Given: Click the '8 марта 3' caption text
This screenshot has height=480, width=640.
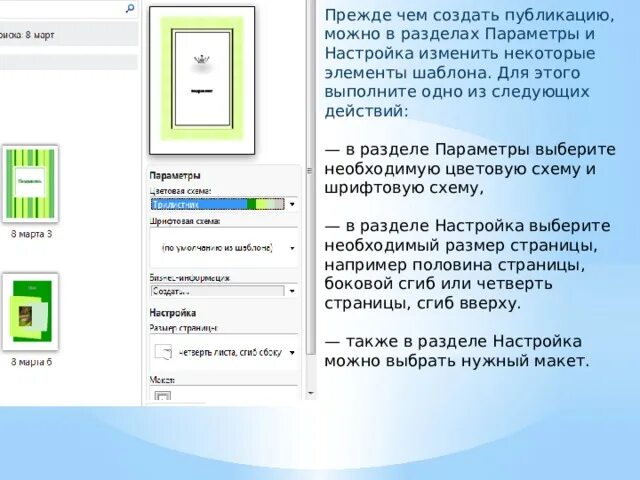Looking at the screenshot, I should click(31, 234).
